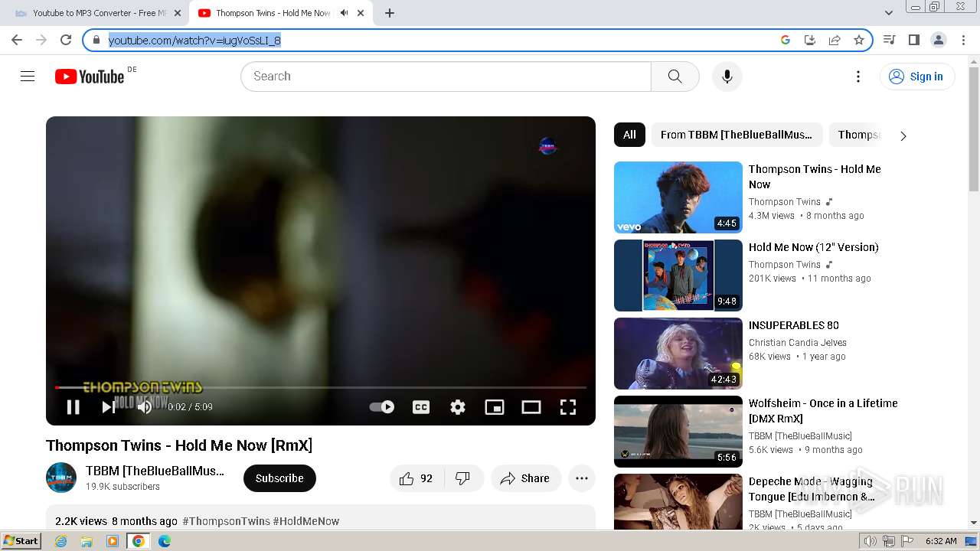Click the magnifier search button

[x=675, y=77]
